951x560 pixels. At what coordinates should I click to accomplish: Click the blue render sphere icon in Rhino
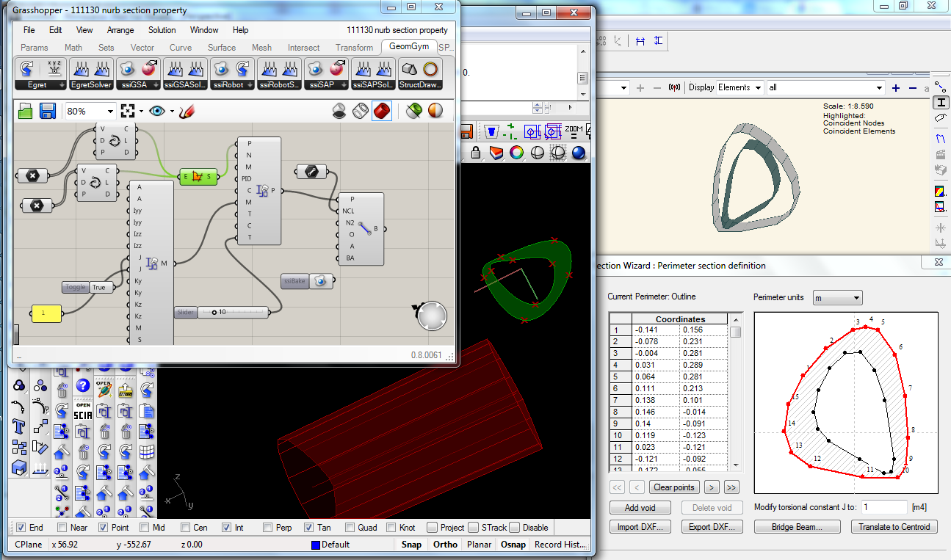[x=579, y=153]
